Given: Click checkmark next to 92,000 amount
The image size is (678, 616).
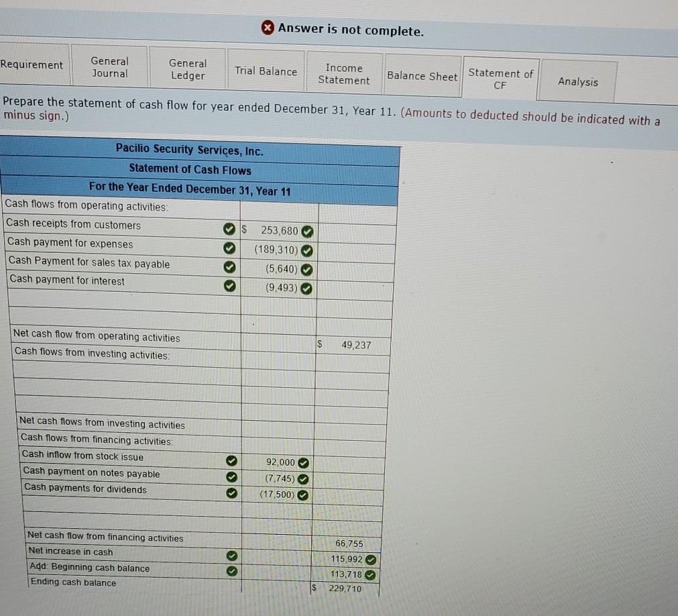Looking at the screenshot, I should [x=304, y=463].
